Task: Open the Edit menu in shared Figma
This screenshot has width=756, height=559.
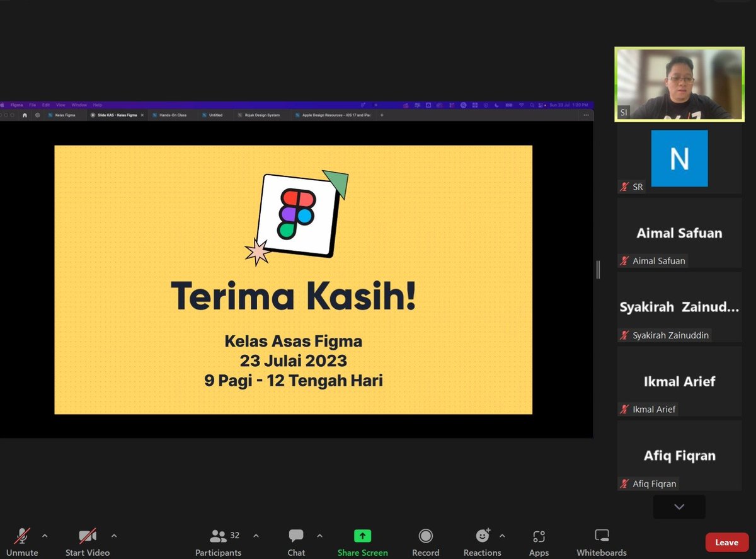Action: (x=46, y=105)
